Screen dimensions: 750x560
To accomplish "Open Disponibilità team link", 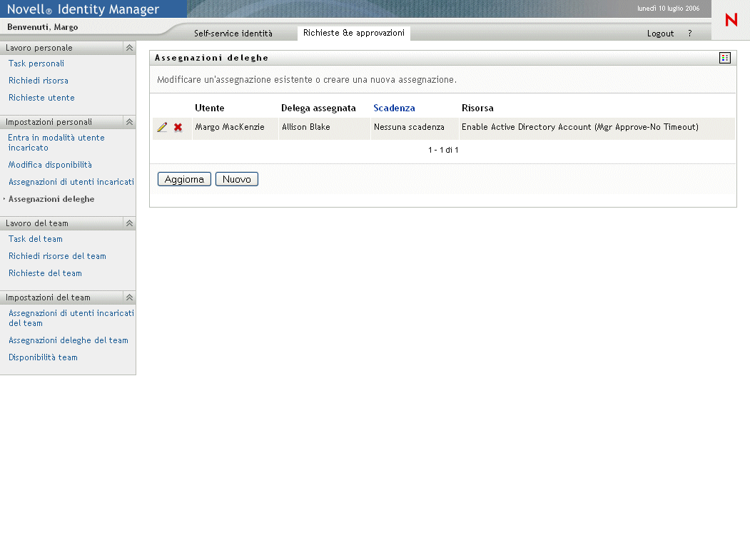I will [43, 357].
